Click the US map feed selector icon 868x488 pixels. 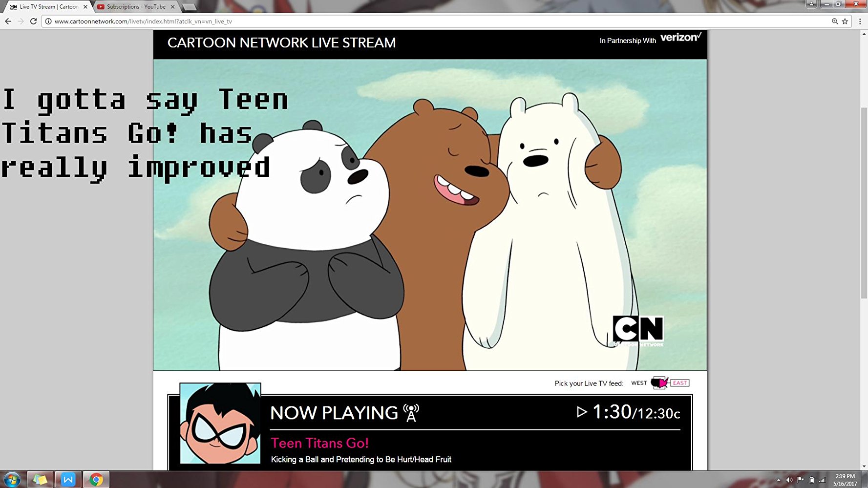659,383
